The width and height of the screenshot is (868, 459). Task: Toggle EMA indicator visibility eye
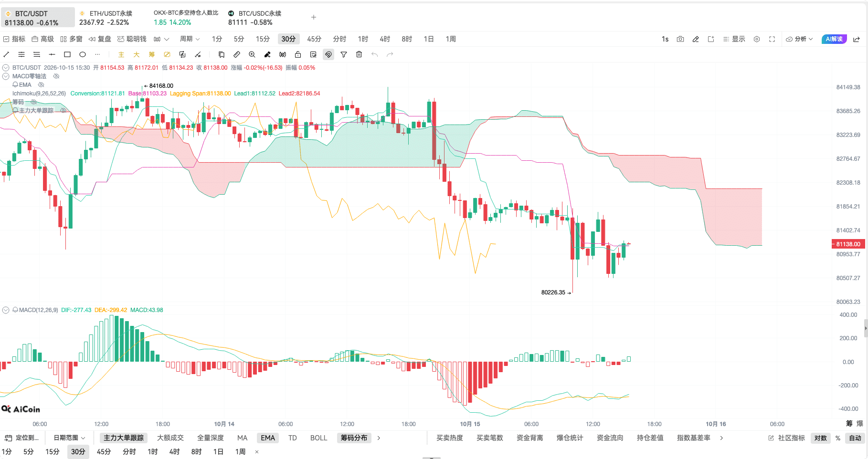(41, 85)
